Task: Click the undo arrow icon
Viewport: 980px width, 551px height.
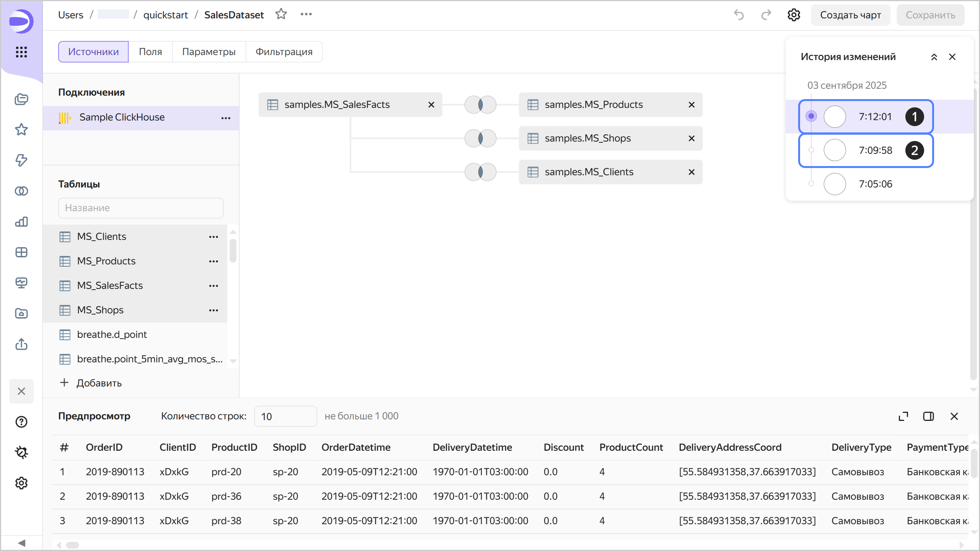Action: pyautogui.click(x=739, y=15)
